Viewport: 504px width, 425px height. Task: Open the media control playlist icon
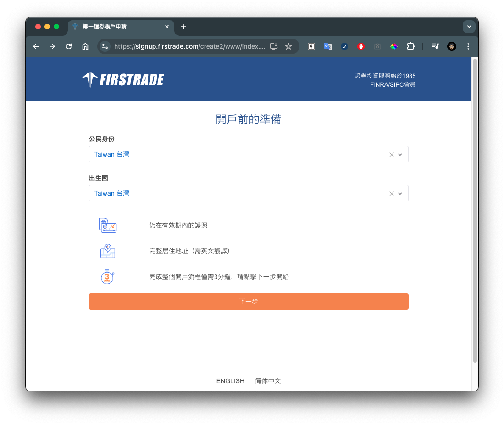(x=435, y=46)
